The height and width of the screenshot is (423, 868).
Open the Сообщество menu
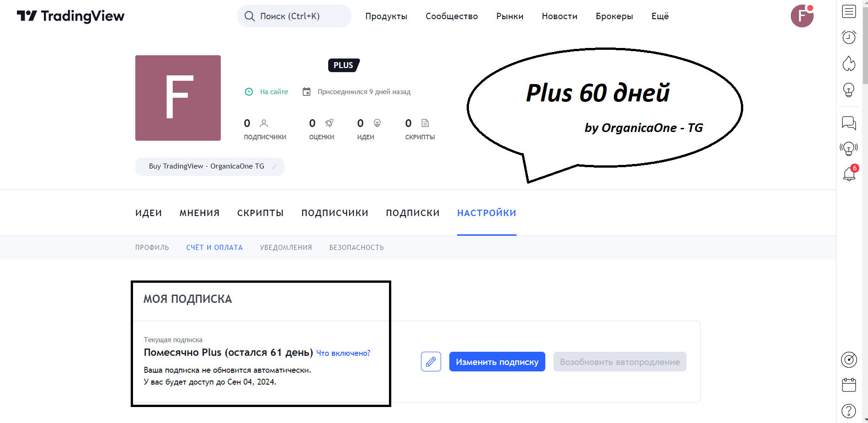coord(452,16)
